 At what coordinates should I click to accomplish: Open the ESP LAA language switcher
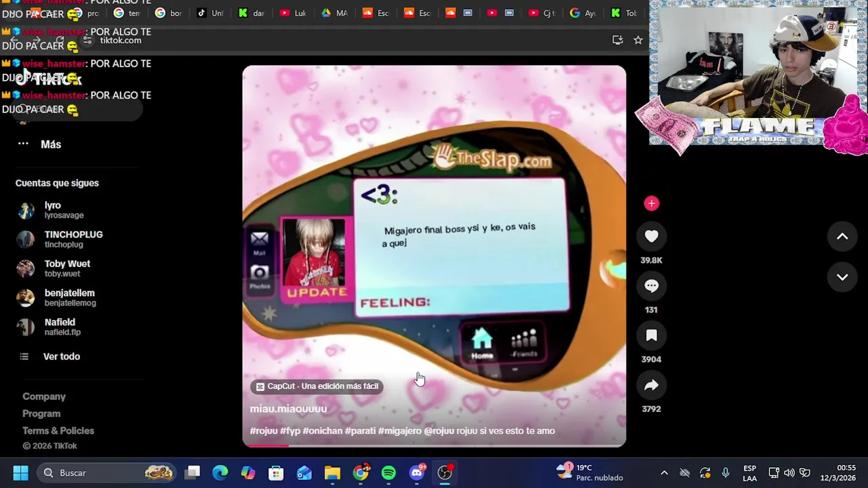click(750, 472)
